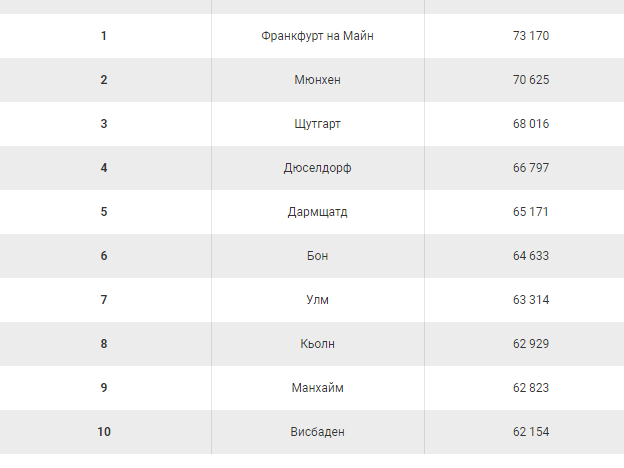624x468 pixels.
Task: Click the value 73 170
Action: click(x=531, y=36)
